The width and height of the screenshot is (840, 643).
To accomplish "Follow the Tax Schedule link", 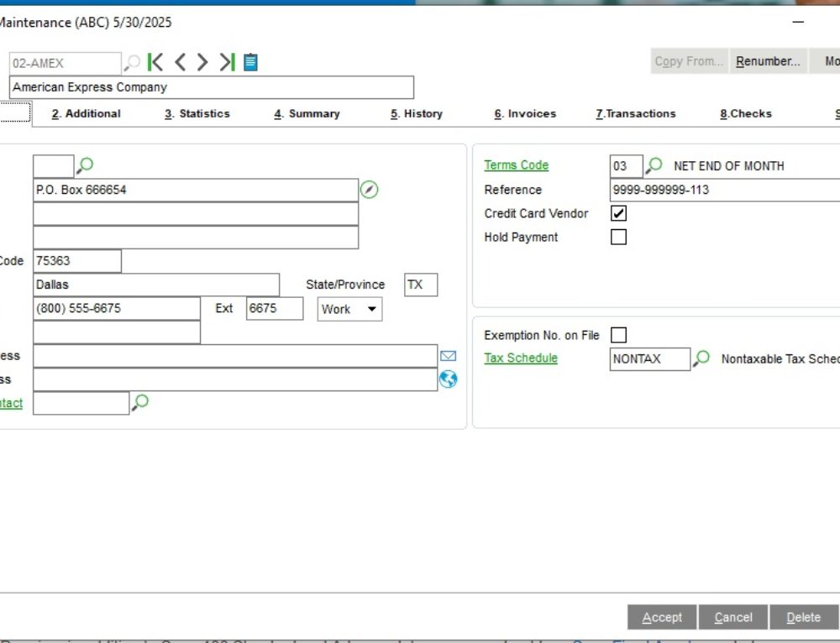I will point(521,358).
